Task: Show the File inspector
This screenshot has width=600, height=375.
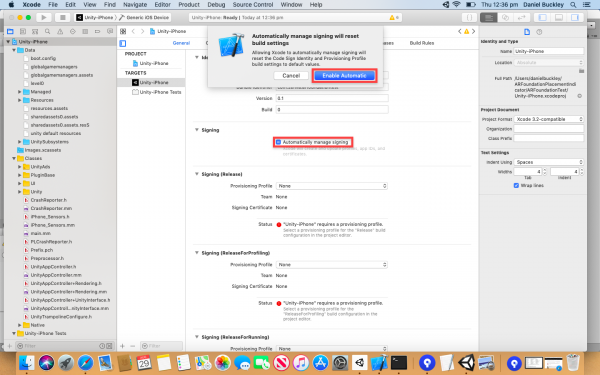Action: point(527,32)
